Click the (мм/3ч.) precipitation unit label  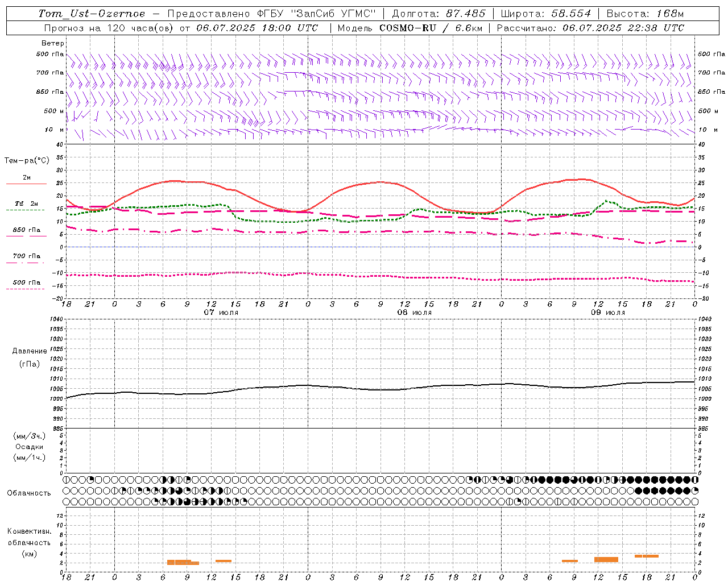point(29,436)
